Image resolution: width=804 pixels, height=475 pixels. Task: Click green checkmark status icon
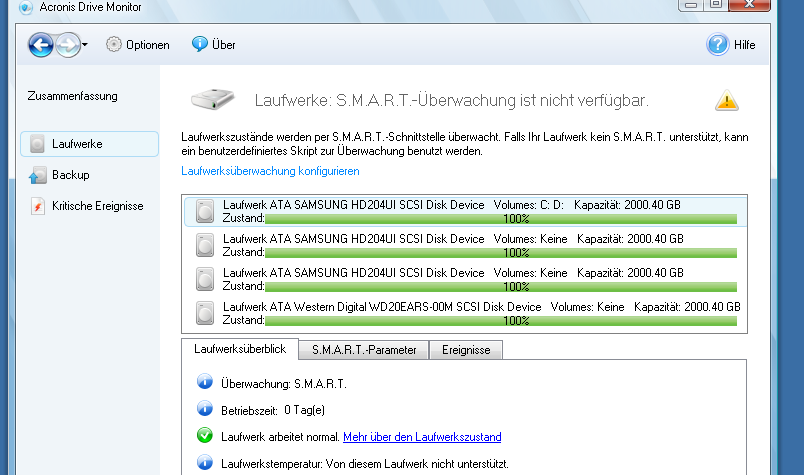pos(205,436)
